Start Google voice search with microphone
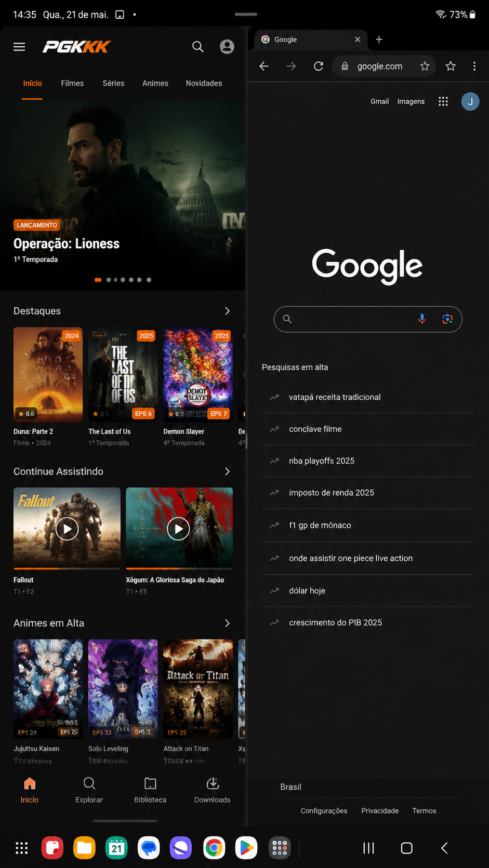489x868 pixels. [422, 319]
